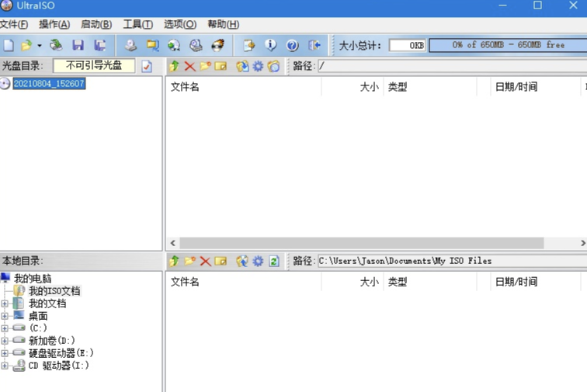This screenshot has width=587, height=392.
Task: Open the 启动(B) menu
Action: [96, 24]
